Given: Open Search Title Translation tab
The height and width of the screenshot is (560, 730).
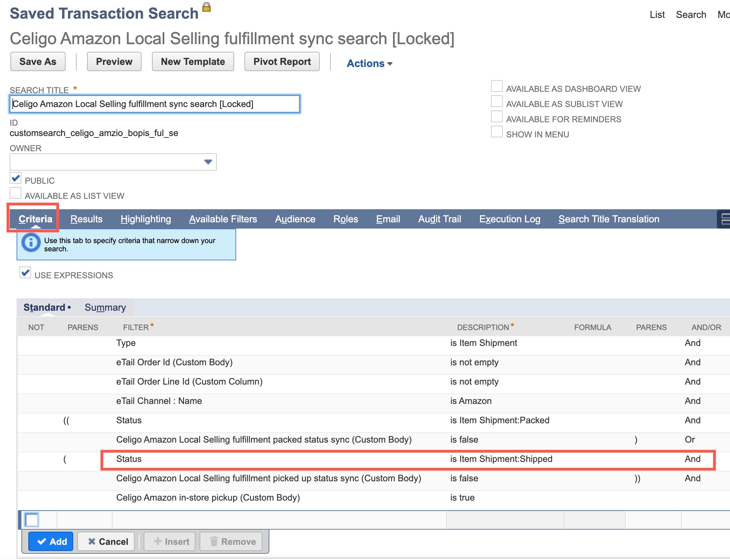Looking at the screenshot, I should pyautogui.click(x=609, y=219).
